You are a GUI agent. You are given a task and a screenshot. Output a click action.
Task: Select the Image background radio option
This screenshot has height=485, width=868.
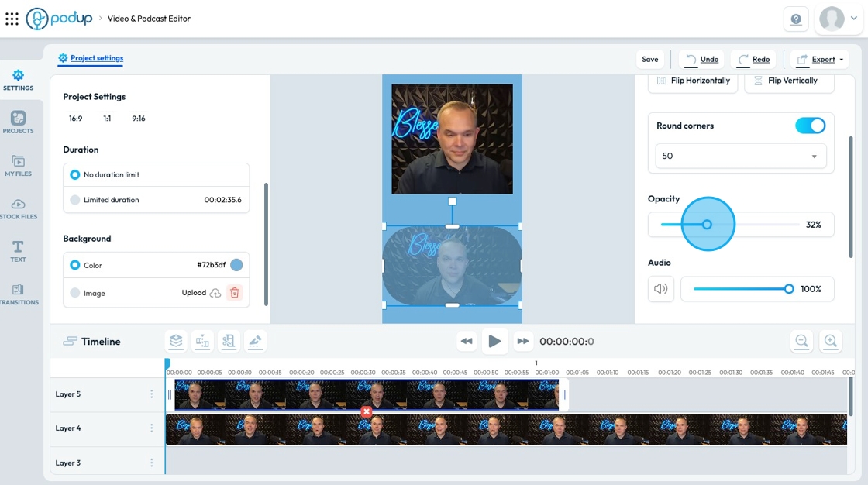[74, 293]
